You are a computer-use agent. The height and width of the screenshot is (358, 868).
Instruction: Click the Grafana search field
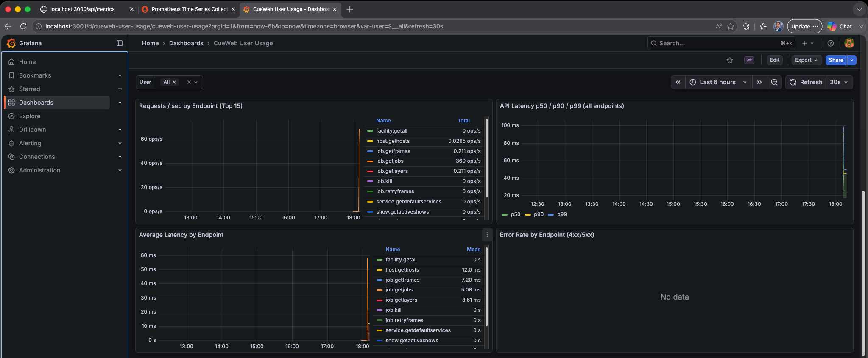pos(721,43)
